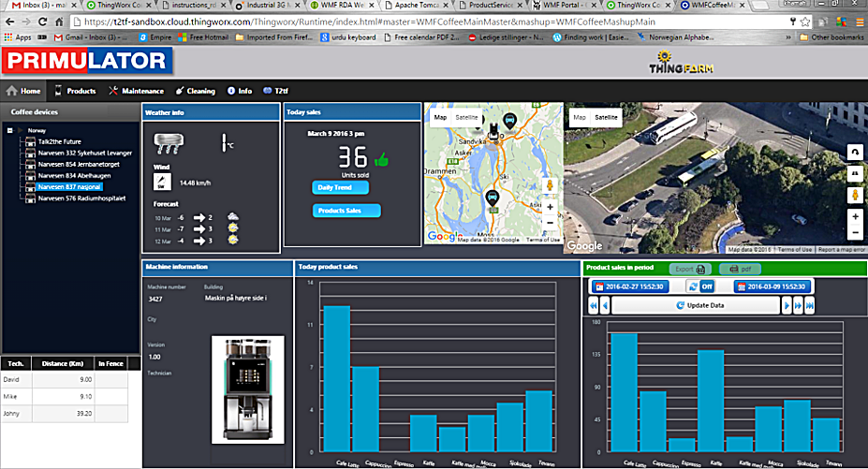Select Narvesen 837 nasjonal device
Screen dimensions: 868x469
click(69, 187)
